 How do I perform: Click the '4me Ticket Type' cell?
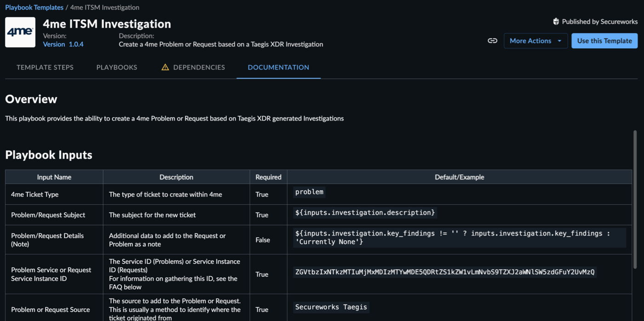click(54, 195)
